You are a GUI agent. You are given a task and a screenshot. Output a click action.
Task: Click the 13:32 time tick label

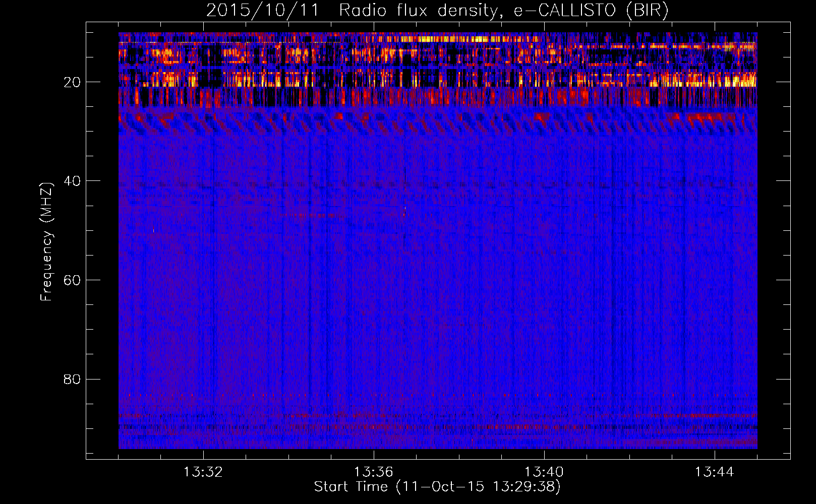click(x=203, y=472)
